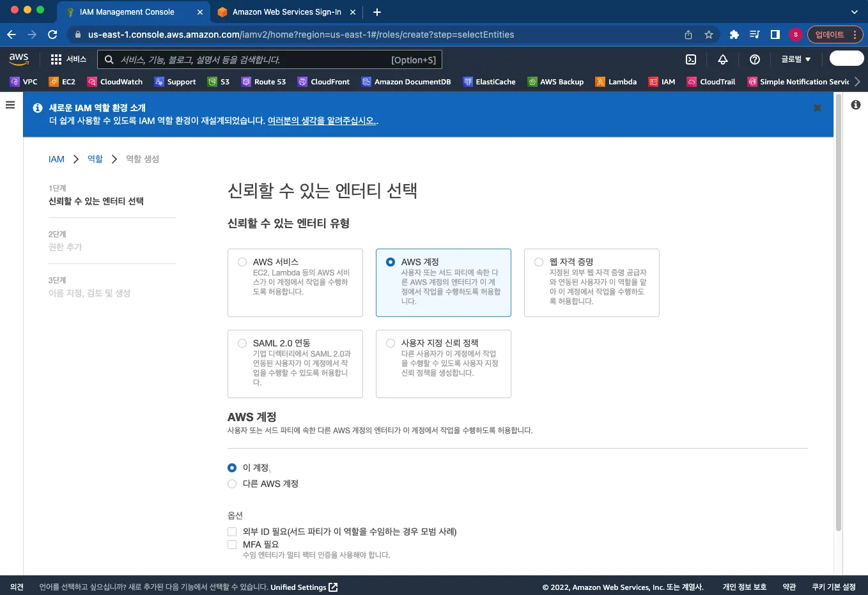
Task: Open 쿠키 기본 설정 cookie preferences
Action: tap(833, 587)
